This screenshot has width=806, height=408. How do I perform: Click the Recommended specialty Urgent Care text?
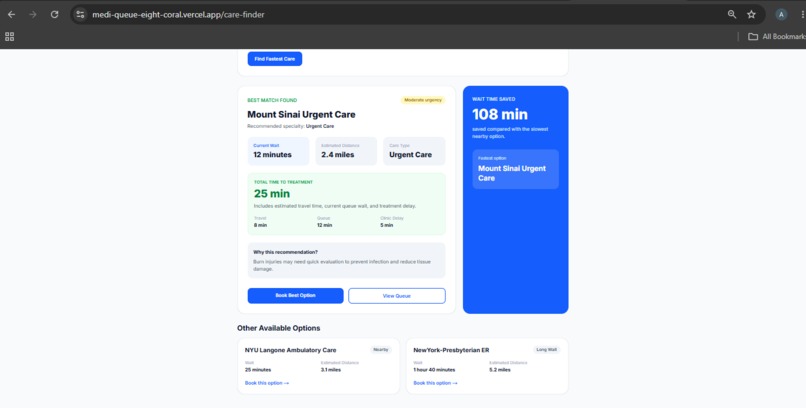coord(291,126)
